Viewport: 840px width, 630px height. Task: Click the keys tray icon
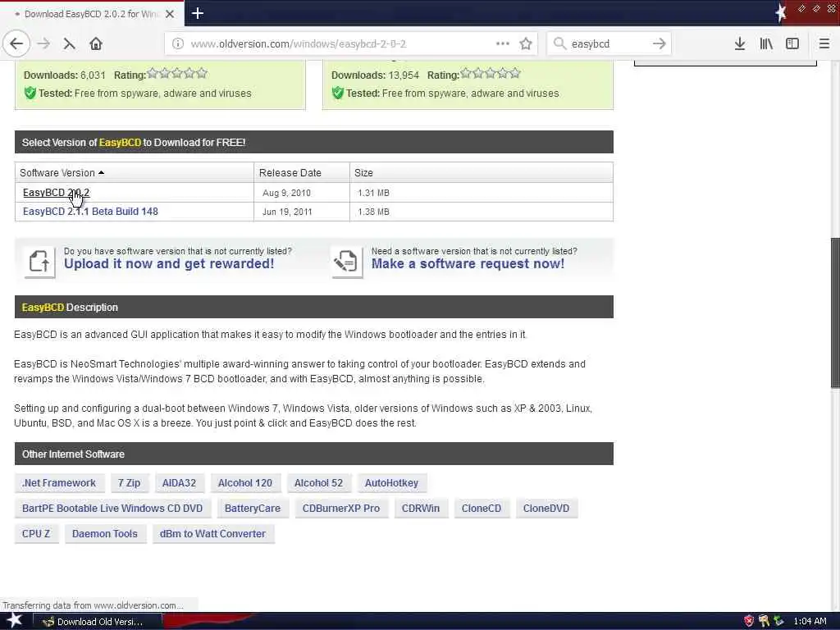pyautogui.click(x=764, y=621)
